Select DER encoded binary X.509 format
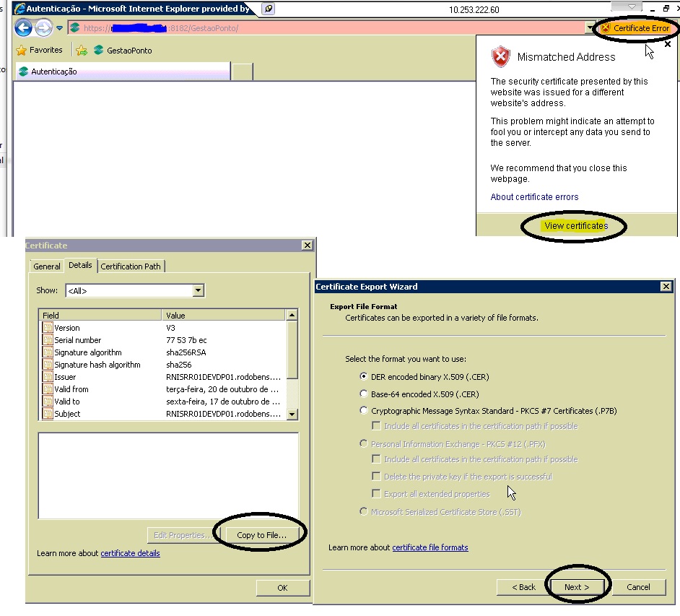Image resolution: width=680 pixels, height=616 pixels. point(364,376)
